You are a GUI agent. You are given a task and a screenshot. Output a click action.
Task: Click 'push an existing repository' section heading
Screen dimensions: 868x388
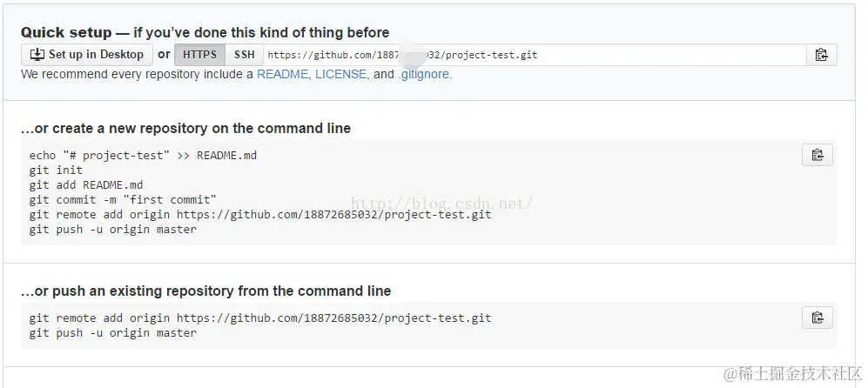coord(205,291)
